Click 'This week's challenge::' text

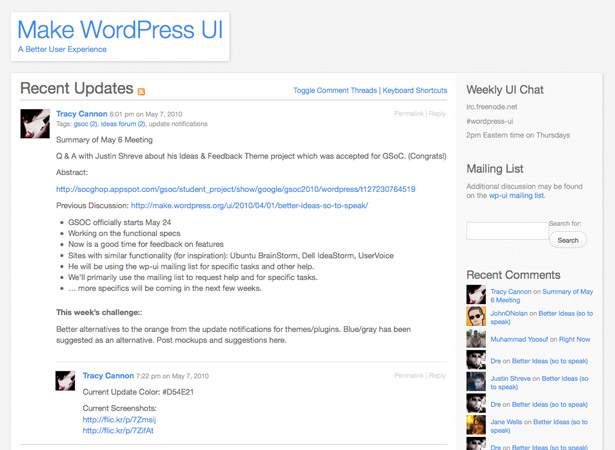click(x=99, y=312)
